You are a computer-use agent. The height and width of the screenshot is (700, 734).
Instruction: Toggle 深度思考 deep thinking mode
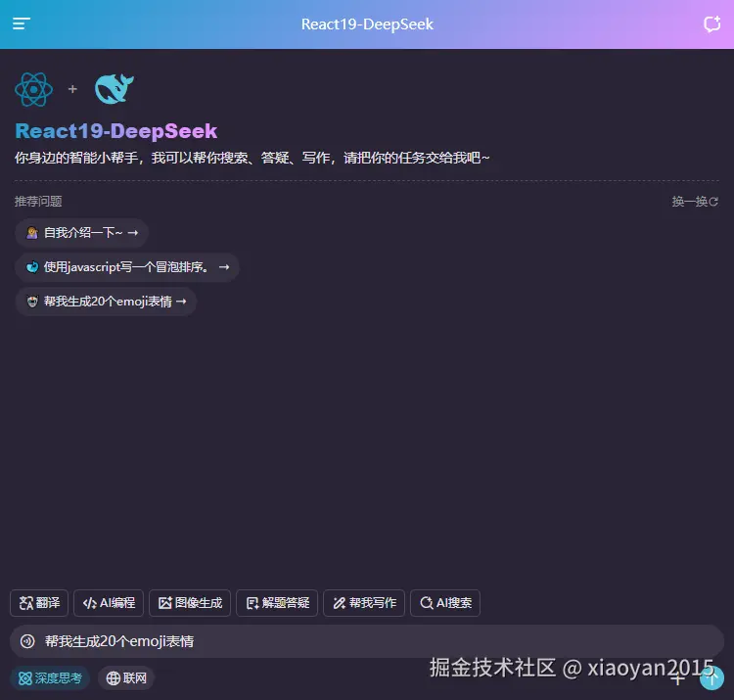pos(50,678)
